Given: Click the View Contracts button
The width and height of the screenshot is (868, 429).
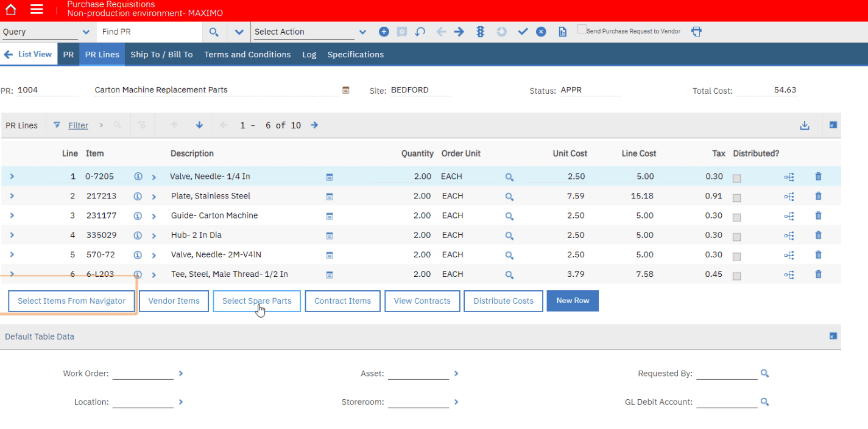Looking at the screenshot, I should [x=422, y=301].
